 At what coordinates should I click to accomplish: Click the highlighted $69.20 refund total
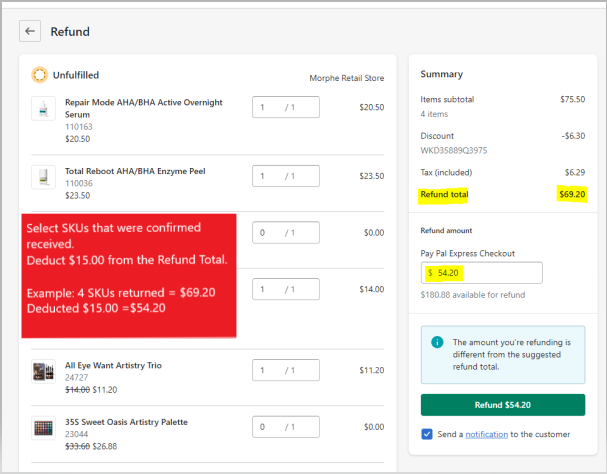[x=572, y=194]
